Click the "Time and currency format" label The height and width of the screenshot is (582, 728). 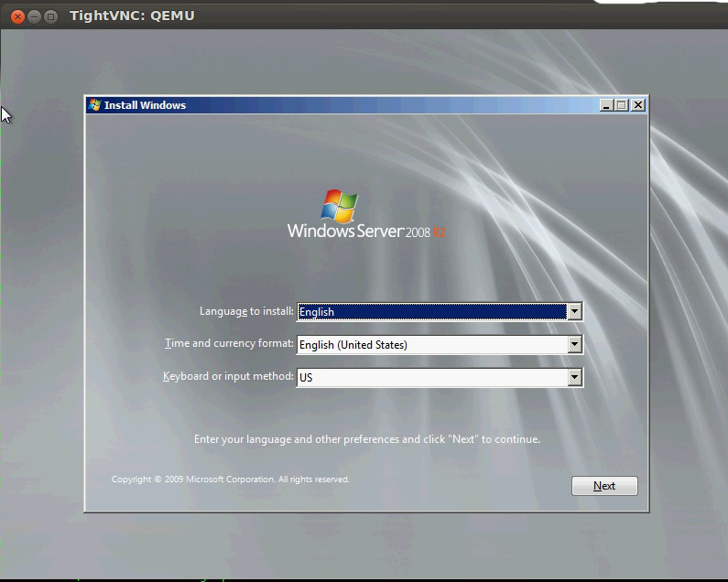[x=229, y=344]
